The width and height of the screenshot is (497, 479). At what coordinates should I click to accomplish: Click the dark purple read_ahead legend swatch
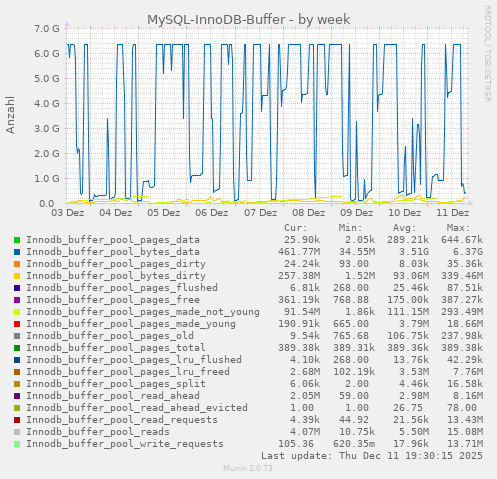(x=17, y=396)
